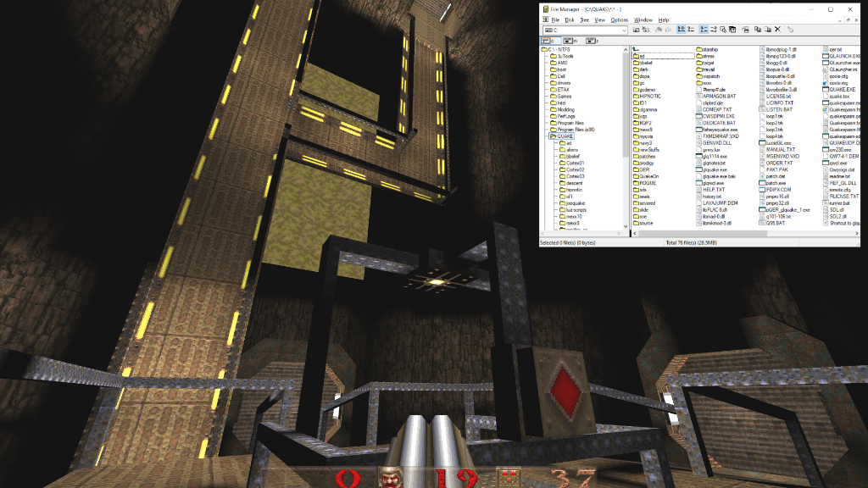Click the parent directory up-arrow entry

click(x=636, y=49)
